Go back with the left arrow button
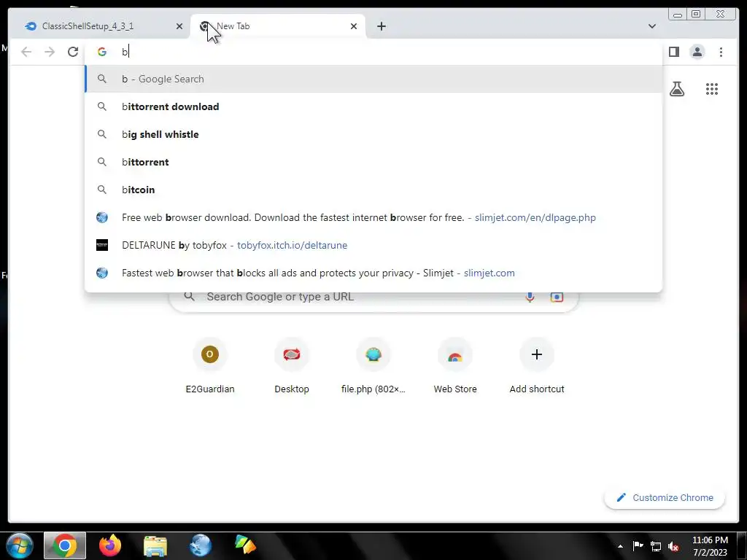 point(26,52)
